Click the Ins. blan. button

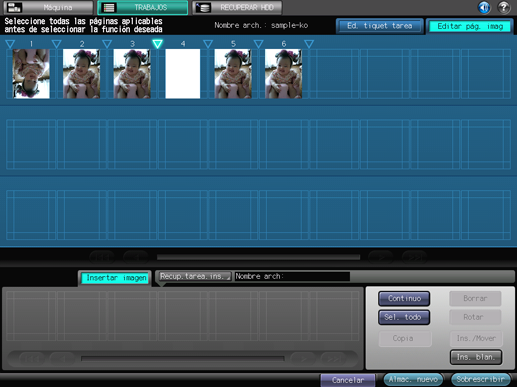(x=476, y=357)
